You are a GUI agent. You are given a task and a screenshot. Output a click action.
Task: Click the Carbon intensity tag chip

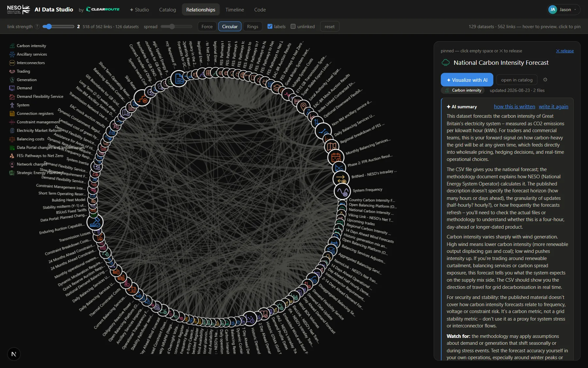(x=463, y=90)
